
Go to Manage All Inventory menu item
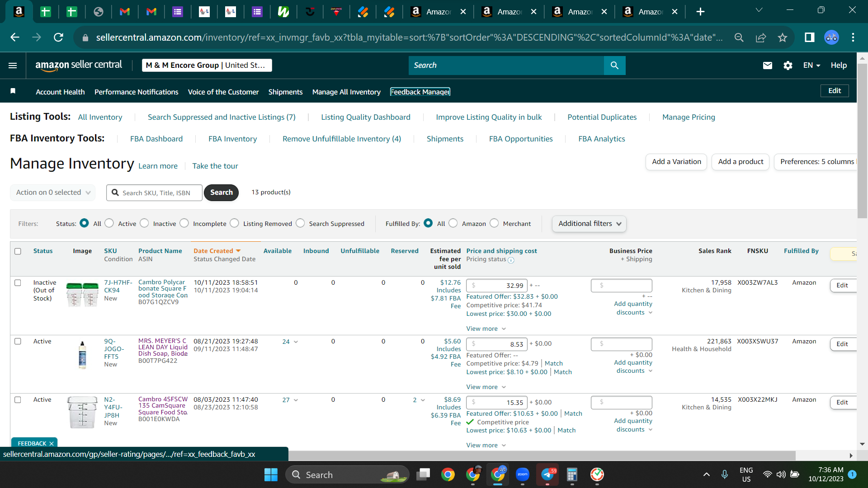[x=346, y=92]
